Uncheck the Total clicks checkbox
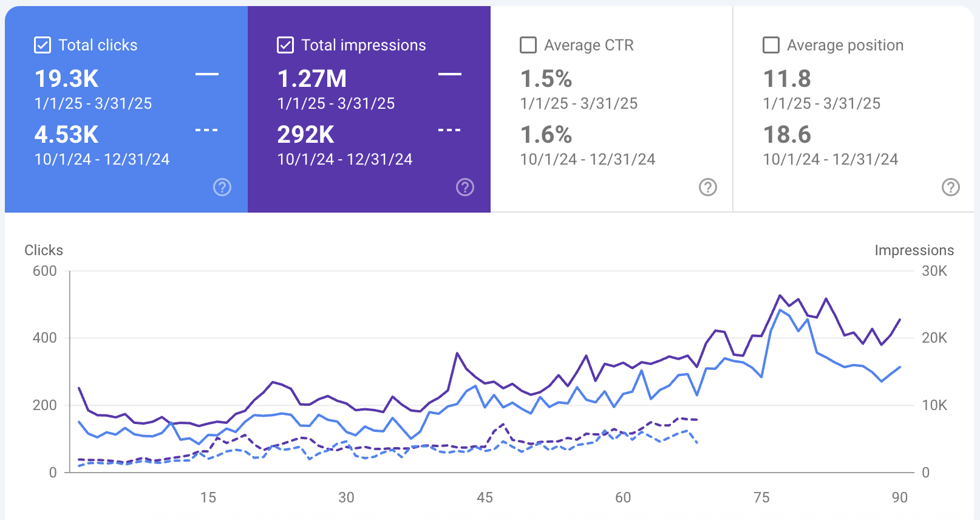Screen dimensions: 980x520 [x=43, y=45]
